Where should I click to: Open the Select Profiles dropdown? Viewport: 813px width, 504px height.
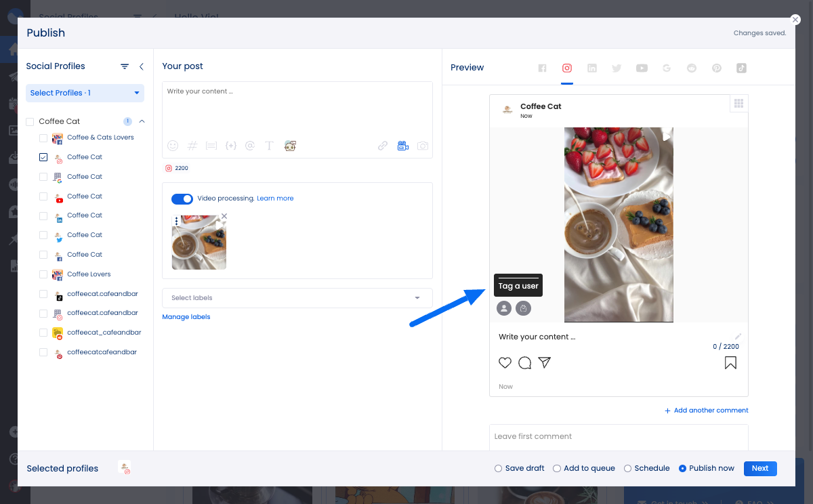click(x=85, y=93)
